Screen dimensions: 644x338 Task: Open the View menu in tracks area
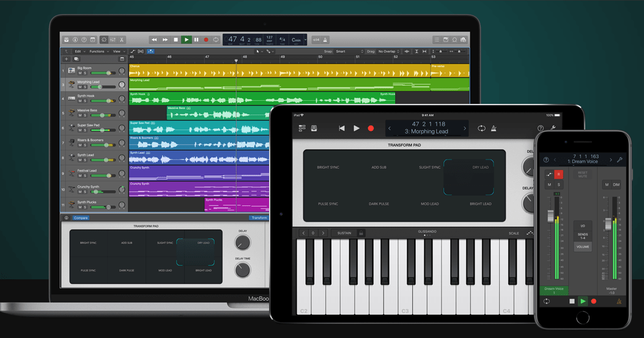(119, 51)
